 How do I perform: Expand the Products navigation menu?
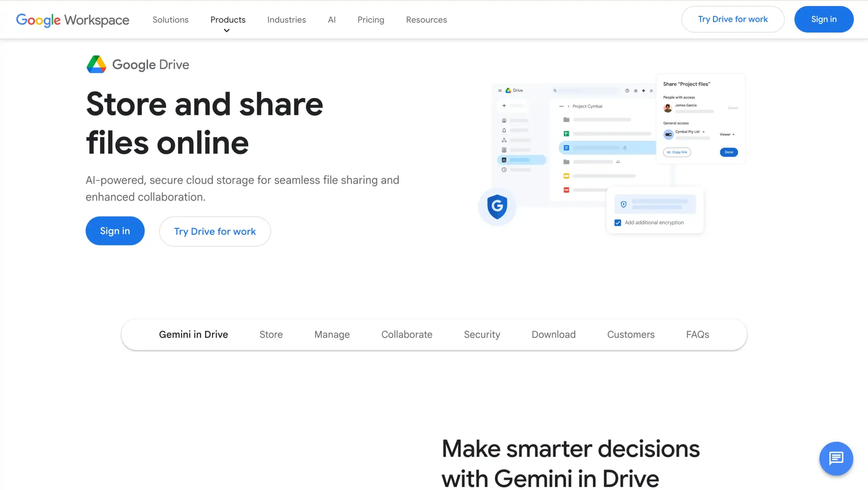click(x=228, y=20)
